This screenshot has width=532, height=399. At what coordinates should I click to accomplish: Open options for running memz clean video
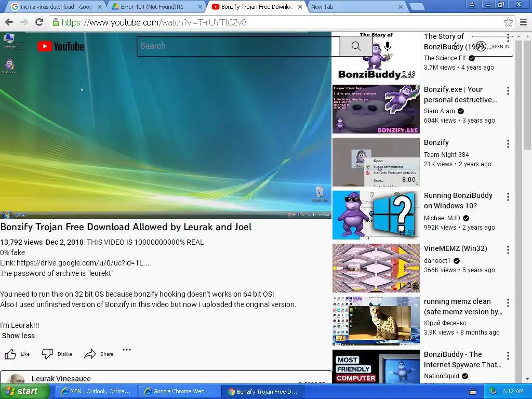(x=508, y=303)
